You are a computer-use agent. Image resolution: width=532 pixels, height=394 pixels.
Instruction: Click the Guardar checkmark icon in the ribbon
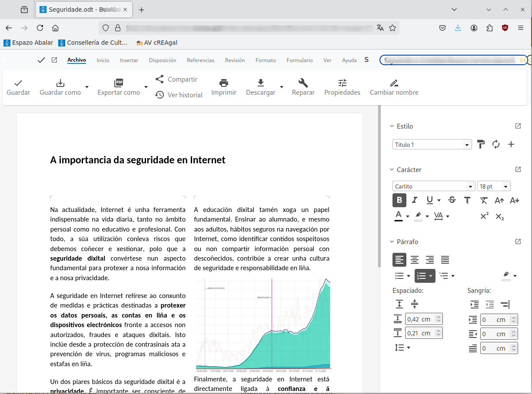[18, 83]
